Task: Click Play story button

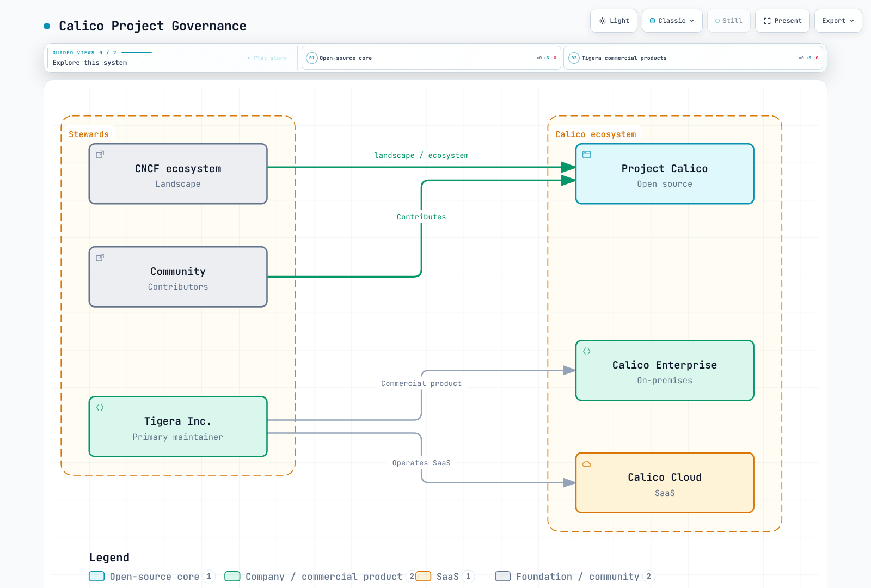Action: (267, 58)
